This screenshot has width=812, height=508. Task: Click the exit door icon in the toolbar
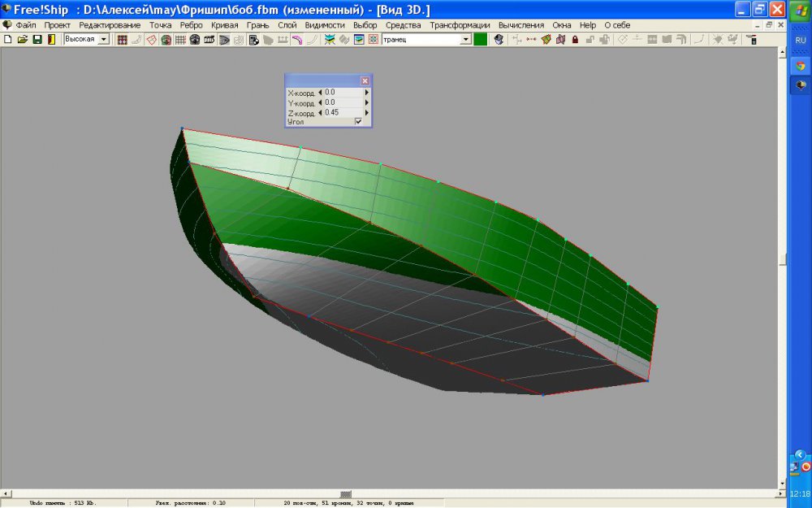tap(51, 39)
